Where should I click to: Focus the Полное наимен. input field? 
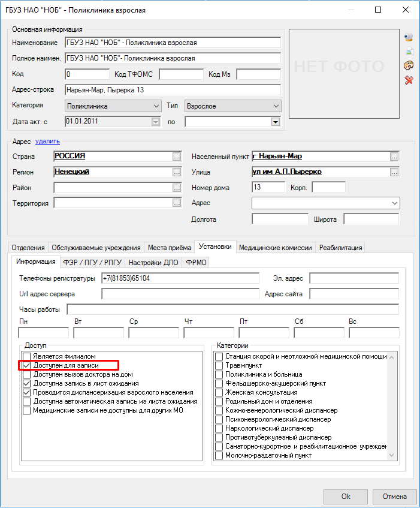pos(173,58)
